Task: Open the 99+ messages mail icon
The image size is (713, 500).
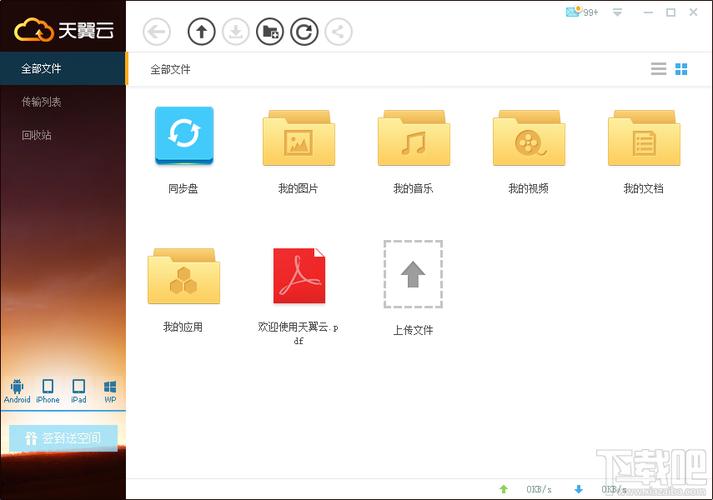Action: coord(582,12)
